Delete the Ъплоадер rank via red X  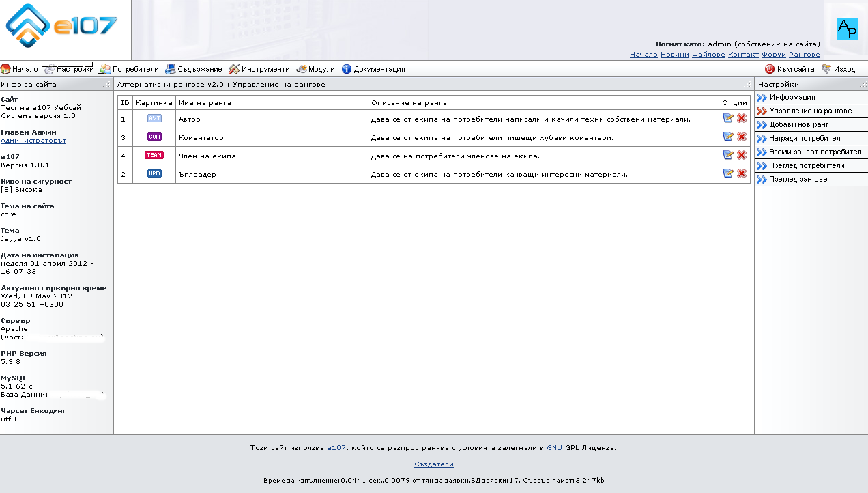tap(741, 173)
